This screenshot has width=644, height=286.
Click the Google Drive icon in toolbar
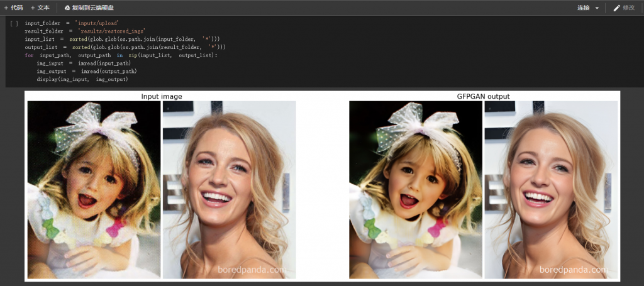(x=67, y=8)
